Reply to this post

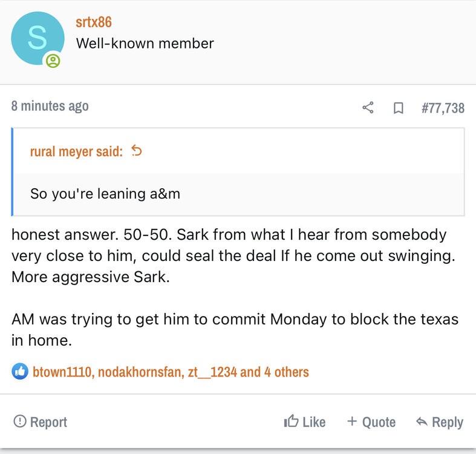[440, 422]
